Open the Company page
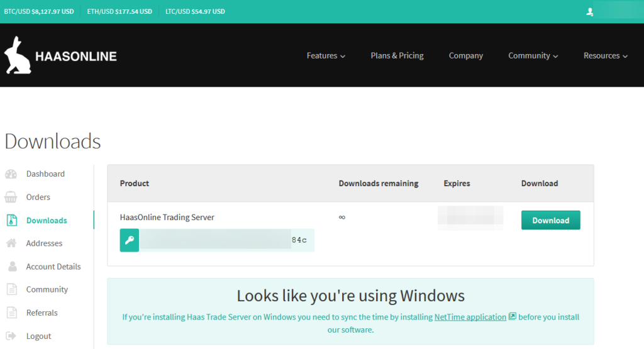Viewport: 644px width, 349px height. pos(466,55)
